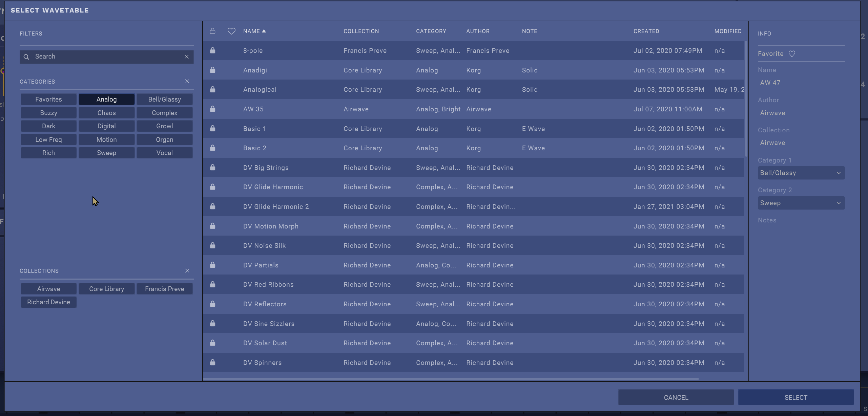Toggle the Richard Devine collection filter
This screenshot has width=868, height=416.
click(x=48, y=302)
